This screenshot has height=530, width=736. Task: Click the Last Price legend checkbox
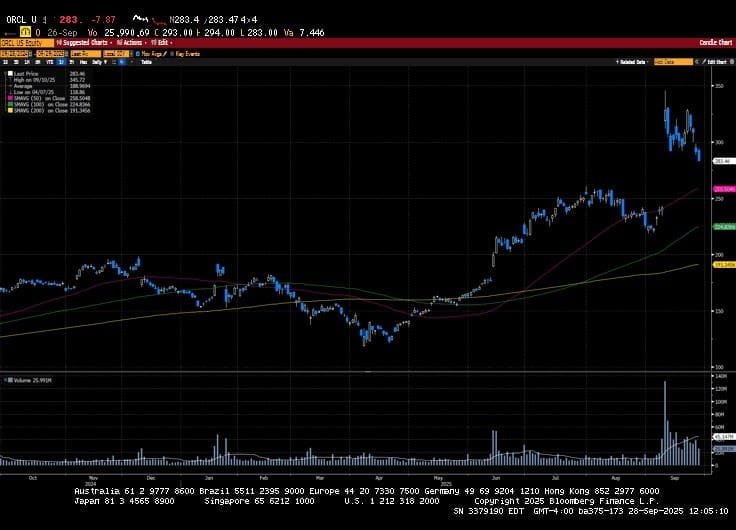(x=8, y=74)
